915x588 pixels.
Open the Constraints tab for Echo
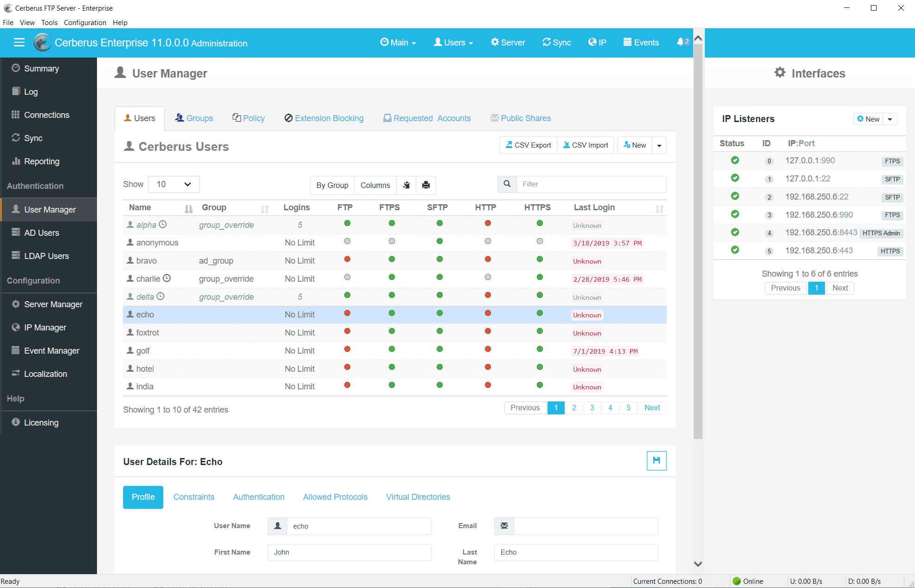click(194, 497)
